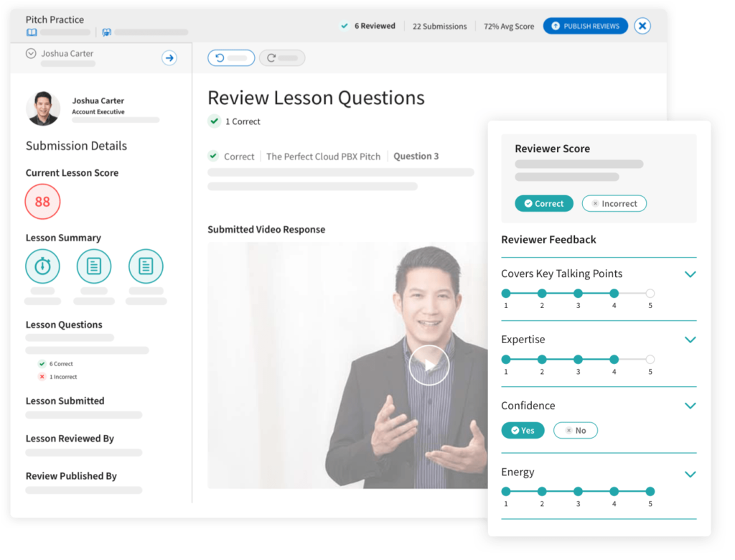Click the book icon under Pitch Practice
735x560 pixels.
pos(32,32)
